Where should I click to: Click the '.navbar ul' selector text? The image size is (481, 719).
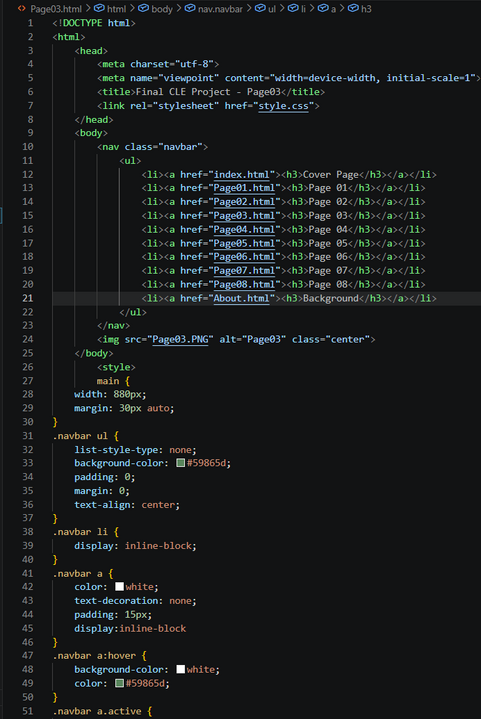tap(80, 436)
